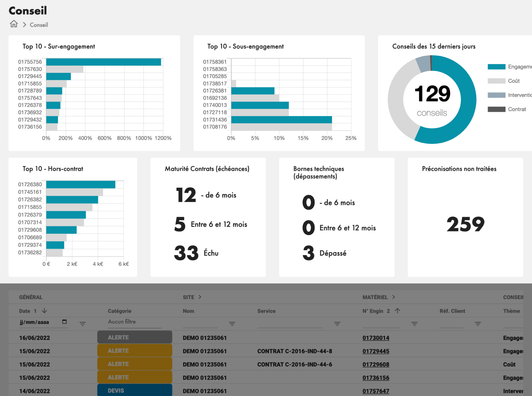
Task: Open filter menu for Nom column
Action: point(232,324)
